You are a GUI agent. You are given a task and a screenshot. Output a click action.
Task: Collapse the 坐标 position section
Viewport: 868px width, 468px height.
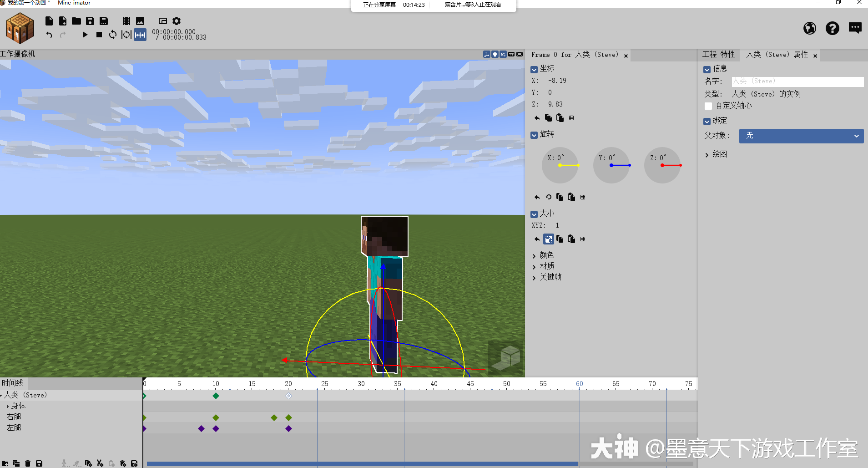click(x=534, y=70)
